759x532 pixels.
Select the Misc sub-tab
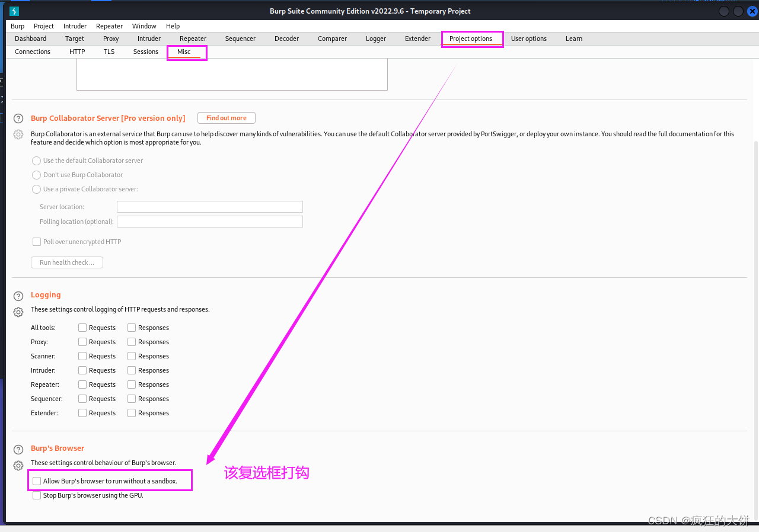(x=184, y=52)
